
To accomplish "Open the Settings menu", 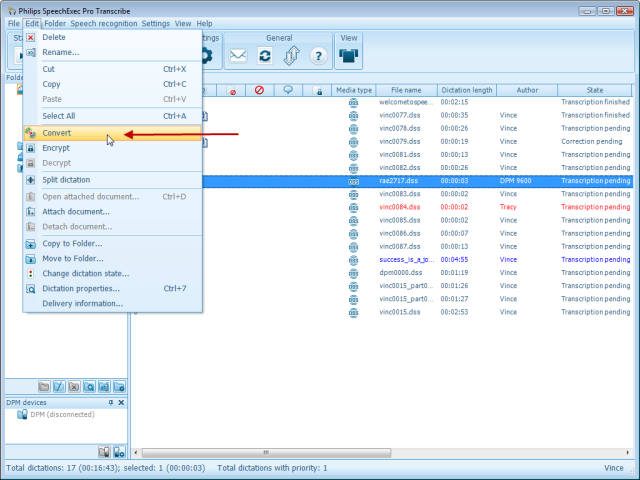I will pyautogui.click(x=156, y=23).
